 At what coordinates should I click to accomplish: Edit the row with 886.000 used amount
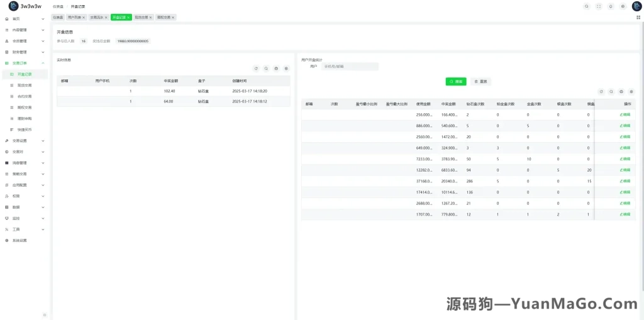625,126
